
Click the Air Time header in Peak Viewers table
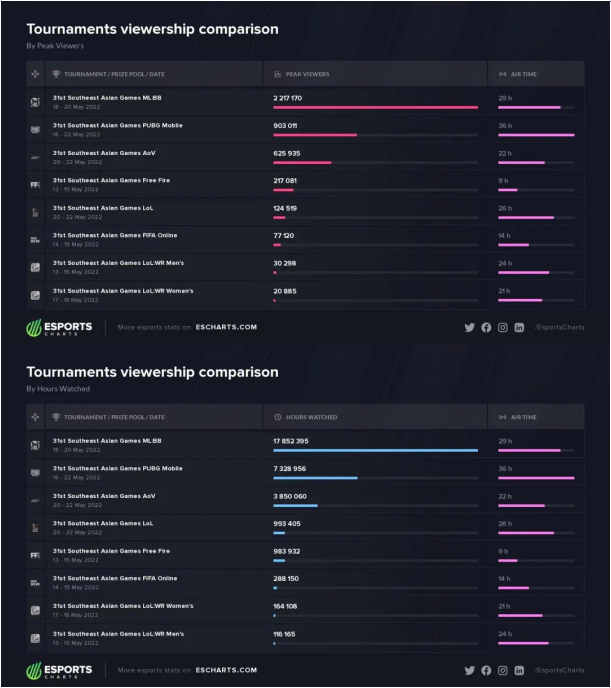tap(523, 74)
